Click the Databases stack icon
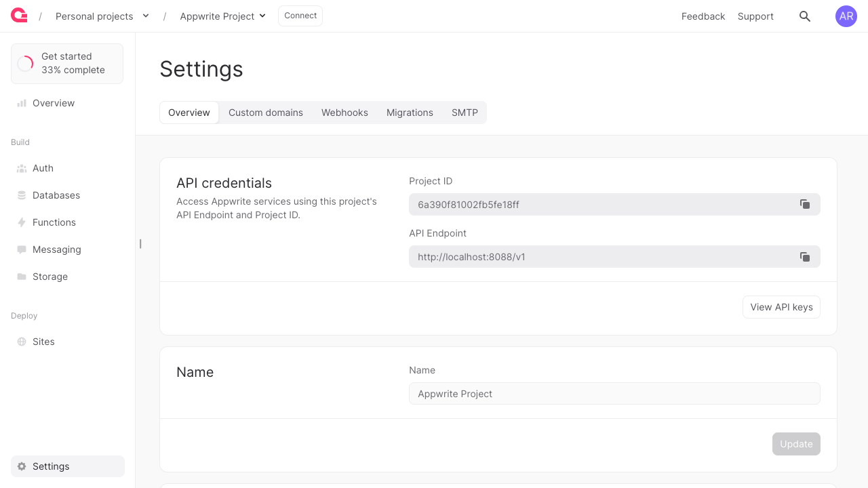The image size is (868, 488). click(x=22, y=195)
